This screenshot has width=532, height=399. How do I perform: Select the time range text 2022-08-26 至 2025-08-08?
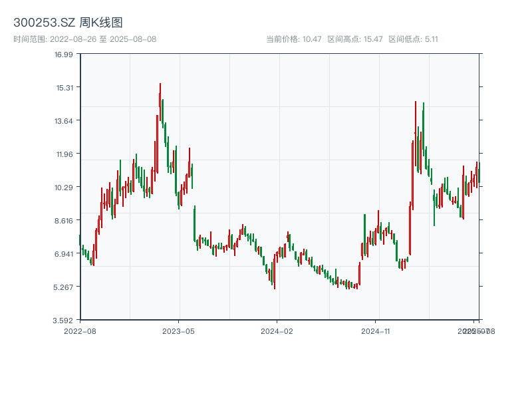103,39
